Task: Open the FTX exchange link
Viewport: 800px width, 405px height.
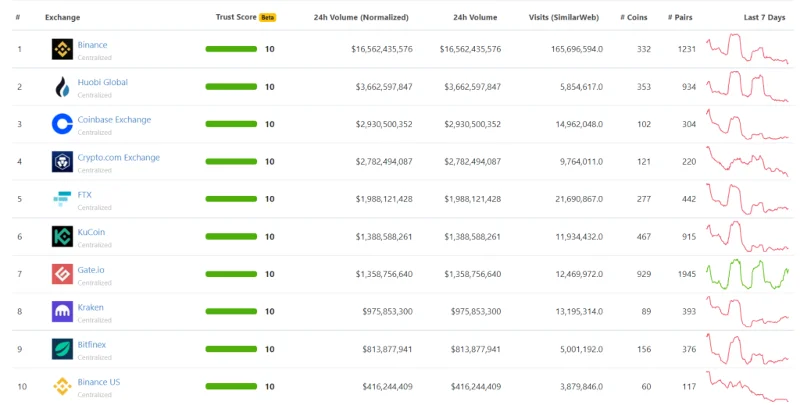Action: click(85, 195)
